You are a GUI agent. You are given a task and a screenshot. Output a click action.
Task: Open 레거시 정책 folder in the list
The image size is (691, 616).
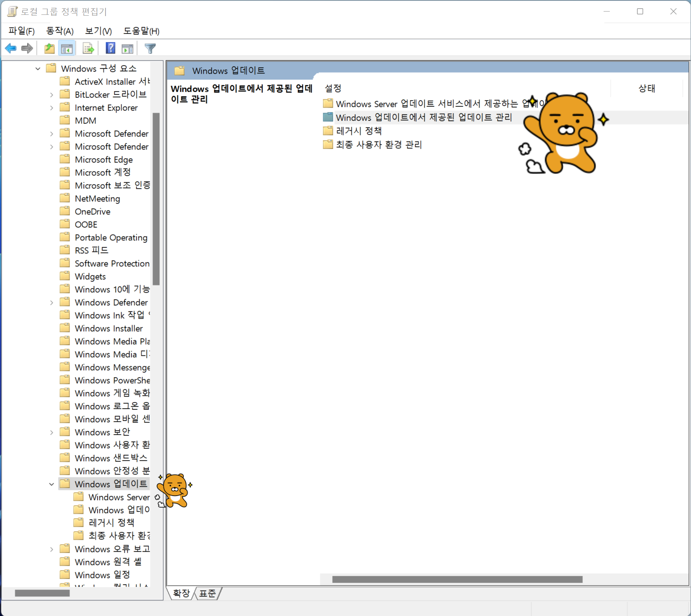(x=353, y=131)
